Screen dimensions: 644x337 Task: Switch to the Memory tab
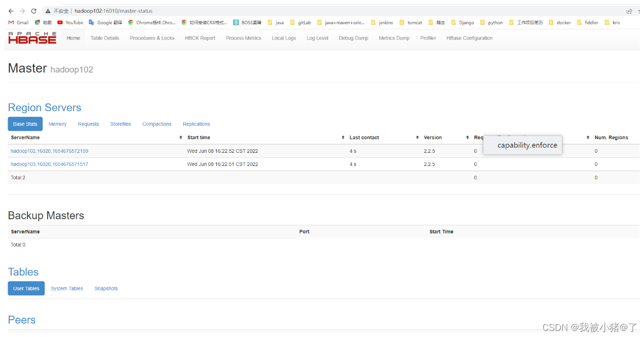57,124
